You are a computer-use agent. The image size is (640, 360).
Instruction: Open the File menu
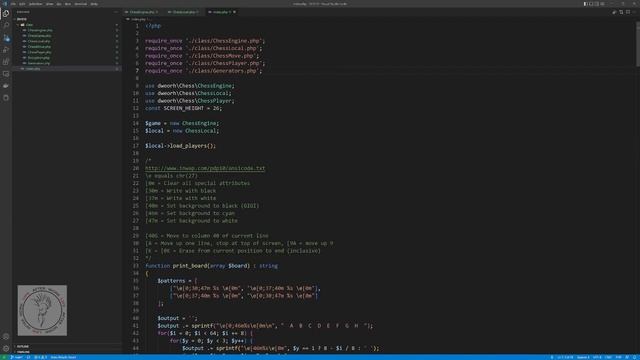(13, 4)
